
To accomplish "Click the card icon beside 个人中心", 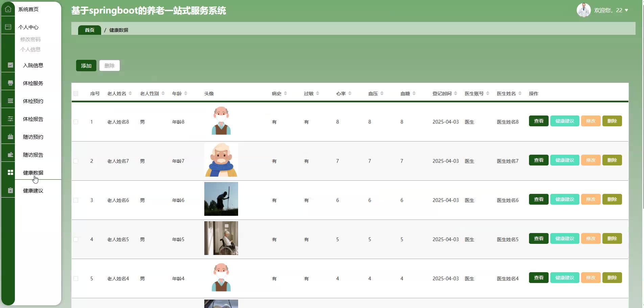I will (8, 27).
